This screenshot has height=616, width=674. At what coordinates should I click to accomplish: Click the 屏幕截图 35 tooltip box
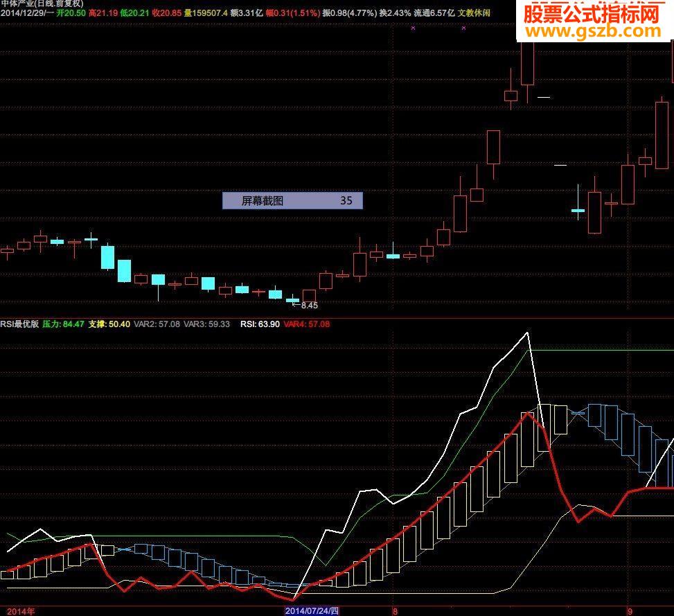(x=292, y=200)
